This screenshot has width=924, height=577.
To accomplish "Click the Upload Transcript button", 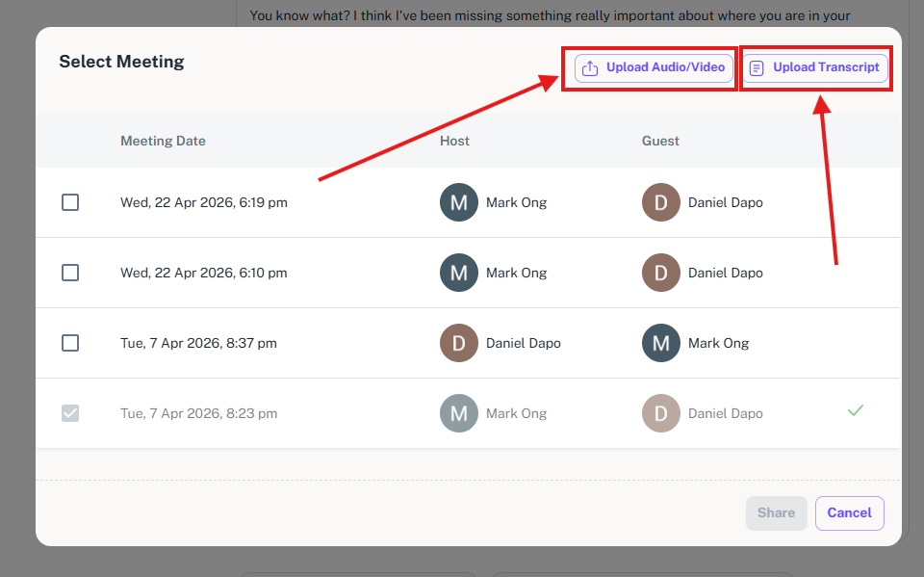I will click(x=815, y=67).
